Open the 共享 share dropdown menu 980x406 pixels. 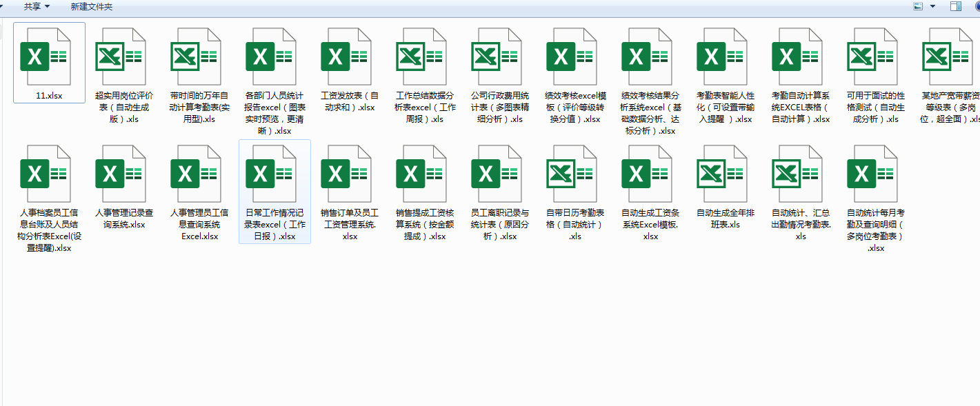click(37, 6)
